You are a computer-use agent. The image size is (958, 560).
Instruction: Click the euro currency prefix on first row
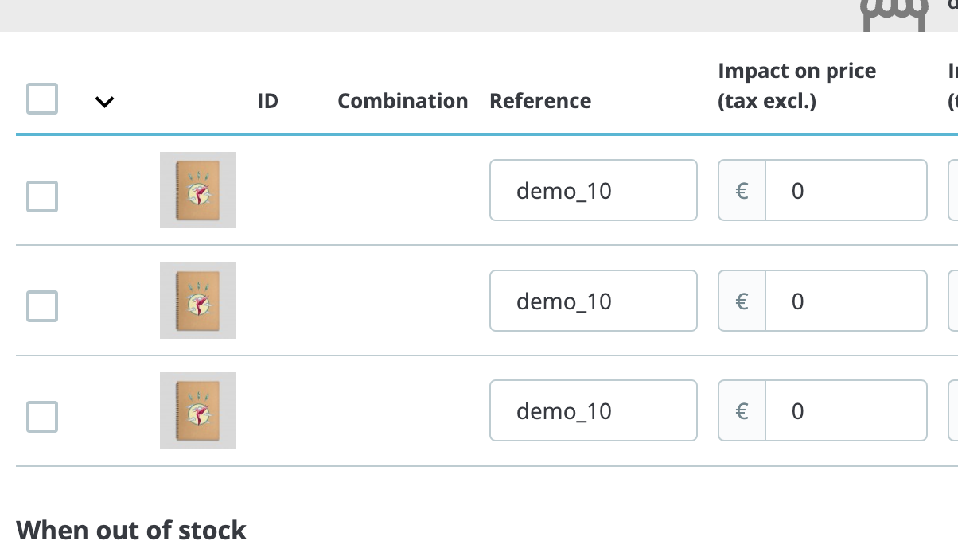point(742,190)
